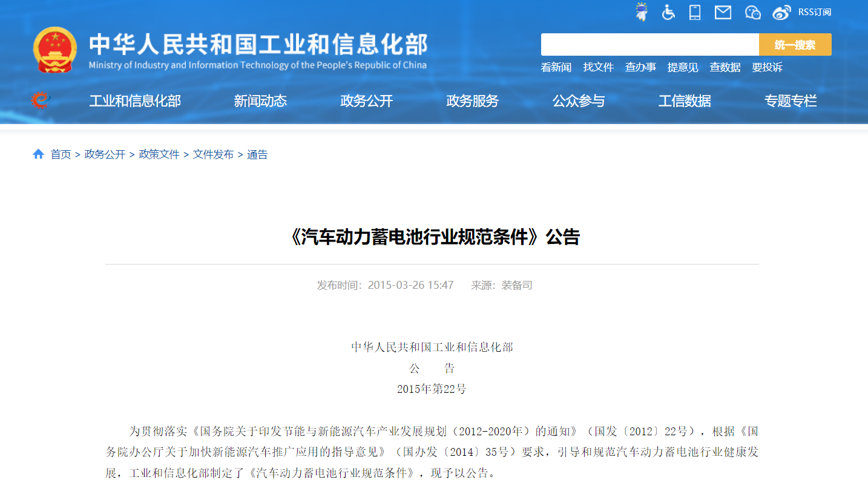Open the accessibility wheelchair icon
Screen dimensions: 868x494
tap(668, 12)
